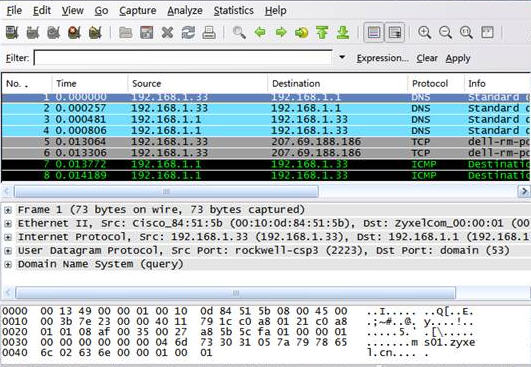Print packets printer icon
The width and height of the screenshot is (531, 367).
pyautogui.click(x=209, y=33)
